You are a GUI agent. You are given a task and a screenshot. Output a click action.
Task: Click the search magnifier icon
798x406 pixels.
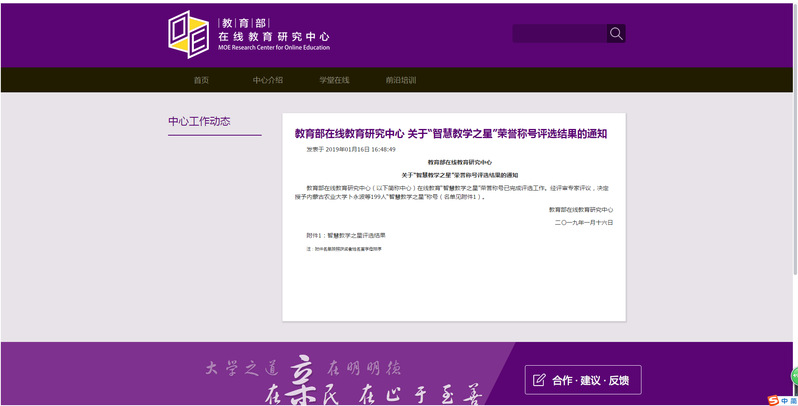click(x=616, y=34)
